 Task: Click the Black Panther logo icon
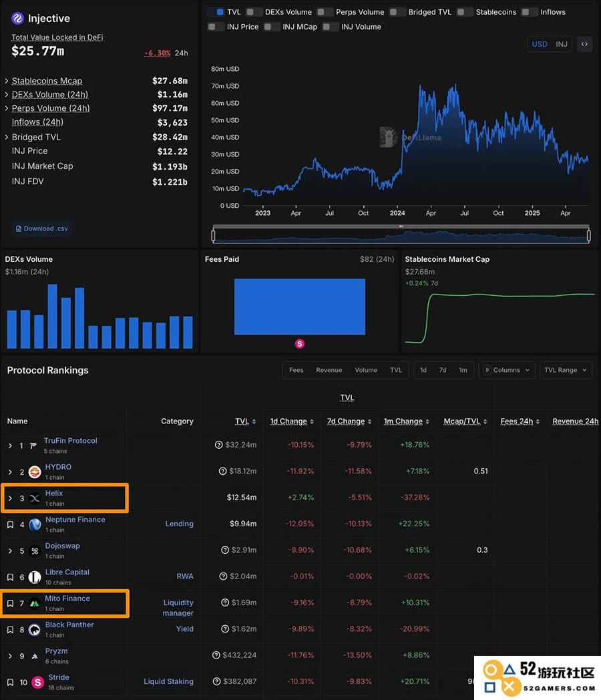click(35, 630)
